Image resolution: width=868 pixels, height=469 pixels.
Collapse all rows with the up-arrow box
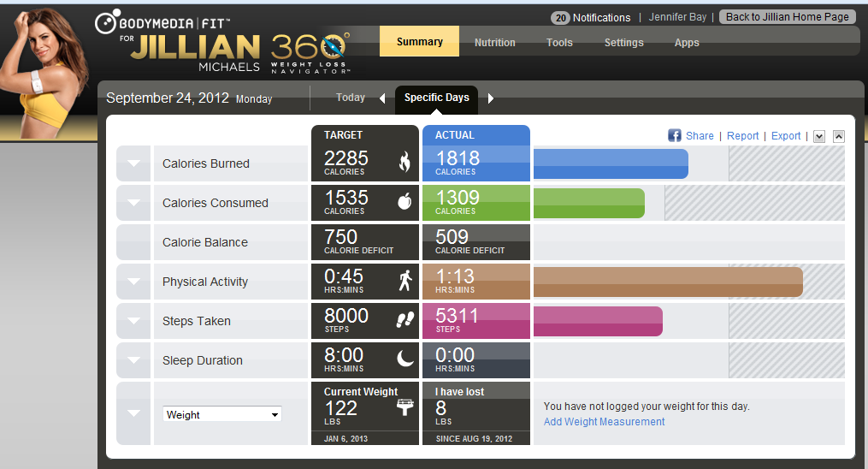point(839,136)
